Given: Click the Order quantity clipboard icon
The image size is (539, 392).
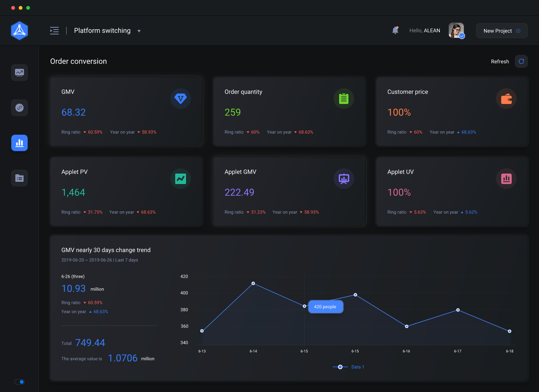Looking at the screenshot, I should click(x=344, y=99).
